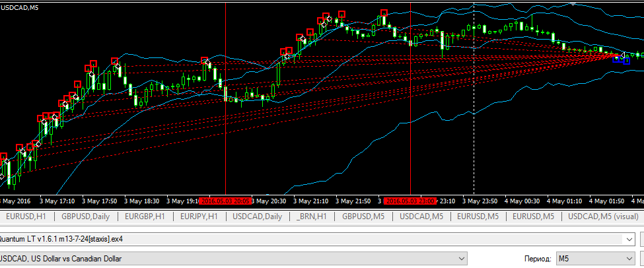644x268 pixels.
Task: Click the red 2016.05.03 20:05 line label
Action: (x=225, y=201)
